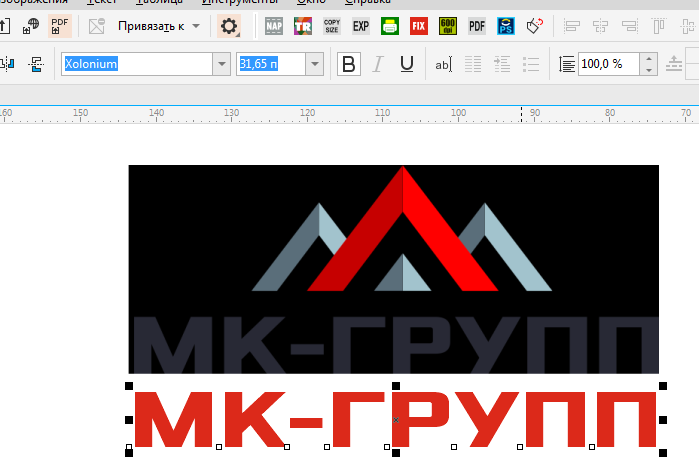
Task: Click the increase indent icon
Action: 502,64
